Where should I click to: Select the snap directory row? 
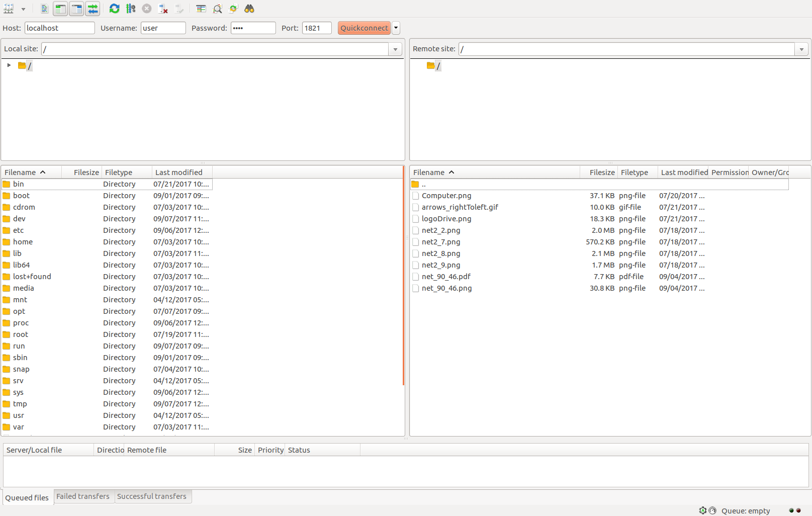[107, 369]
